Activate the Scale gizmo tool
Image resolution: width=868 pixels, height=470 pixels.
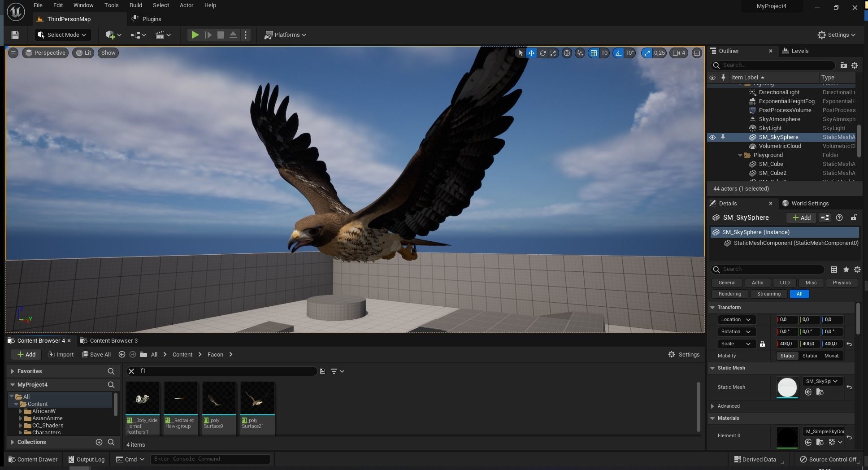(x=553, y=53)
